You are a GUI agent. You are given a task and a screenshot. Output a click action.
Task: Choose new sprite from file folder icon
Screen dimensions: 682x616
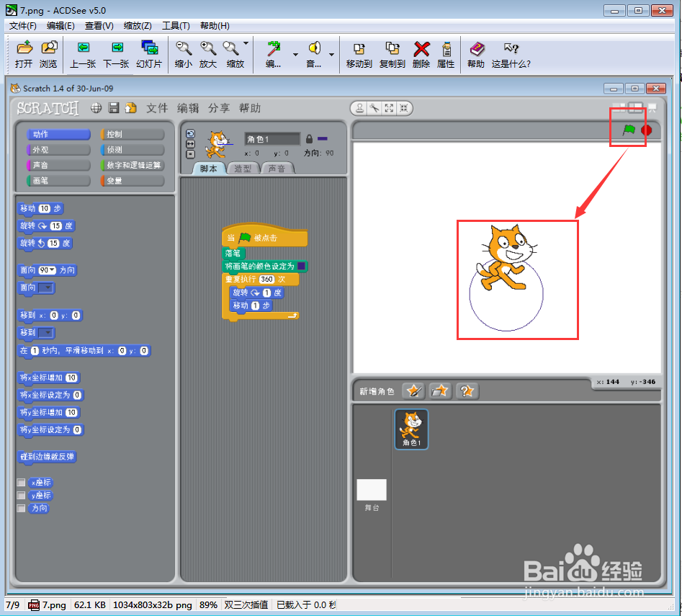click(x=440, y=390)
